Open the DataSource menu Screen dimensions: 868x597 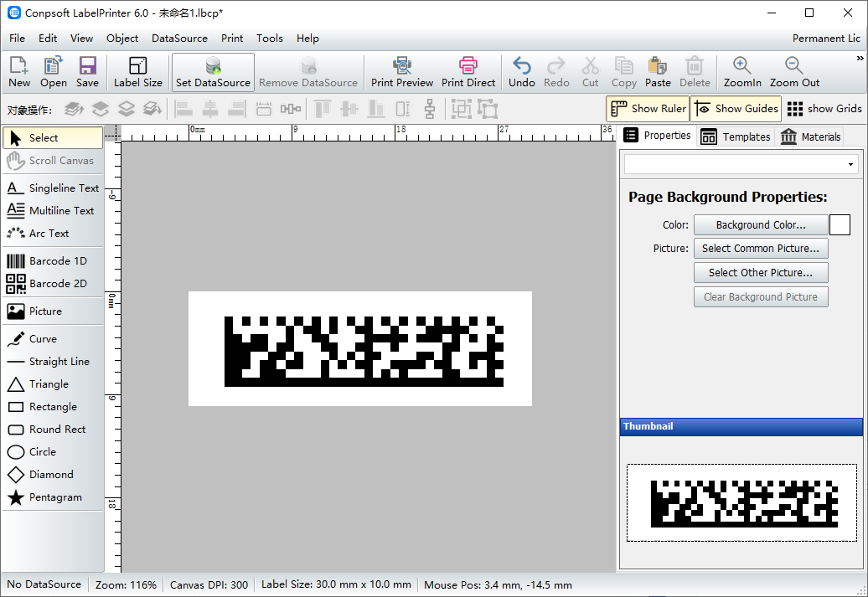coord(179,39)
